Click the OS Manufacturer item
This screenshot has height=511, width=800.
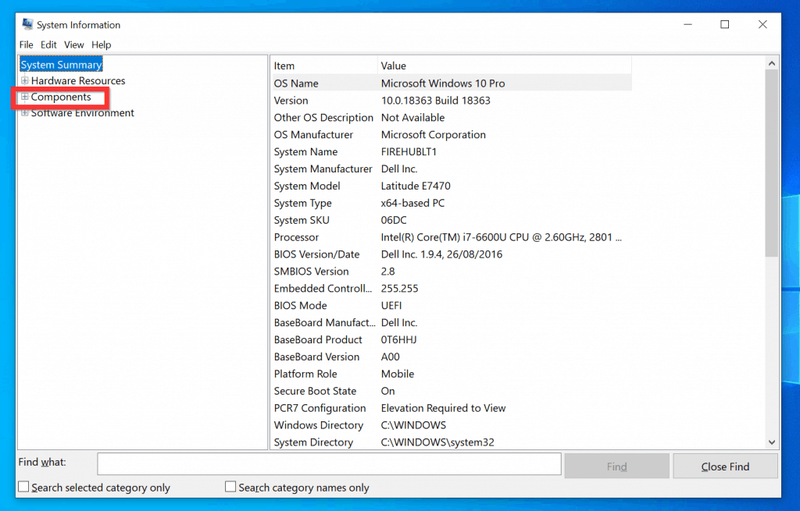[313, 135]
